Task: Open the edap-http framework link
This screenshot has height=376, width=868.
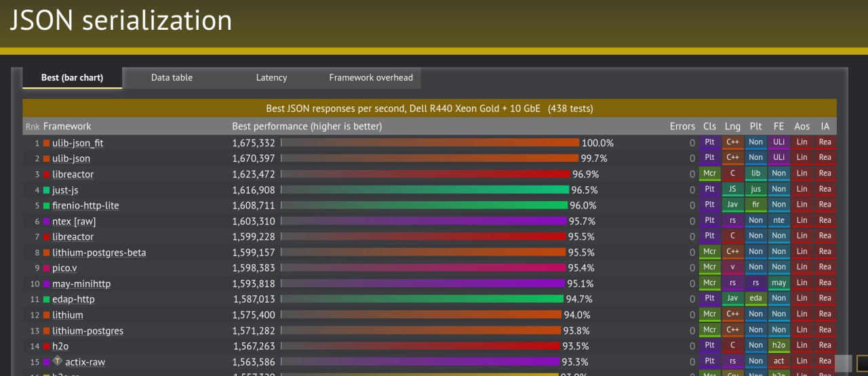Action: point(73,299)
